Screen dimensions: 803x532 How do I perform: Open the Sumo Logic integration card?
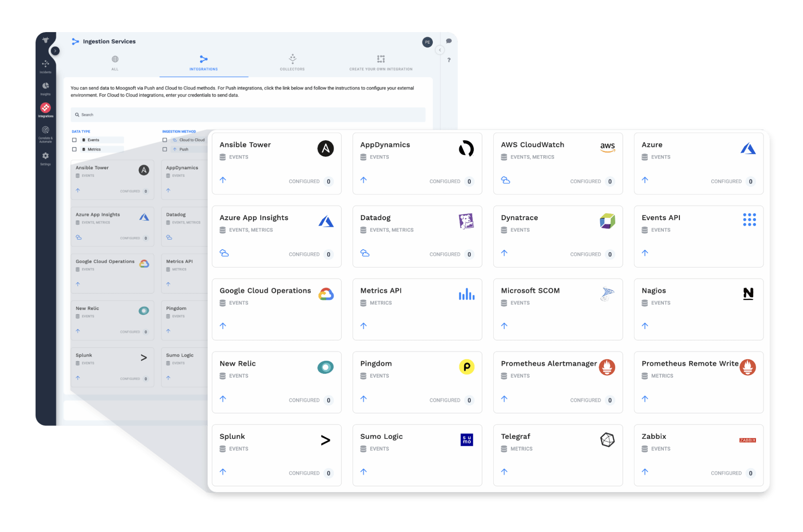(x=417, y=455)
